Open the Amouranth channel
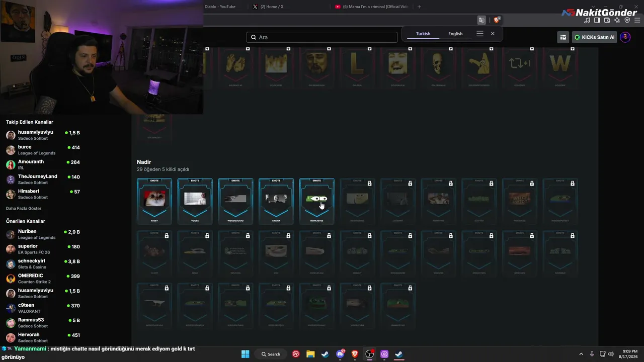Viewport: 644px width, 362px height. (43, 164)
